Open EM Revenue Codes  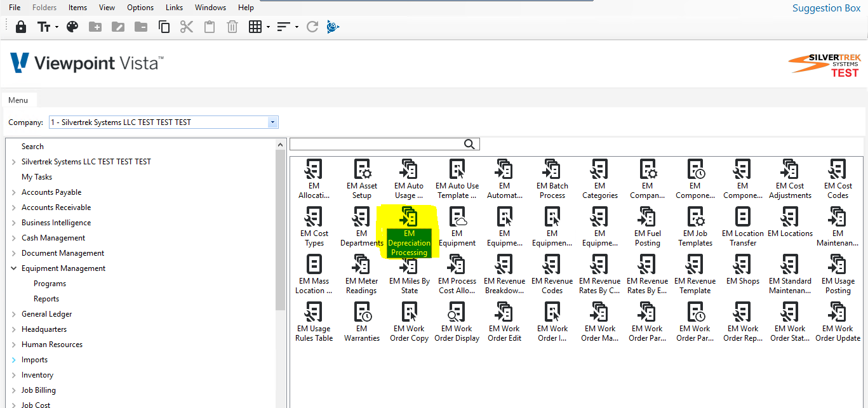552,275
